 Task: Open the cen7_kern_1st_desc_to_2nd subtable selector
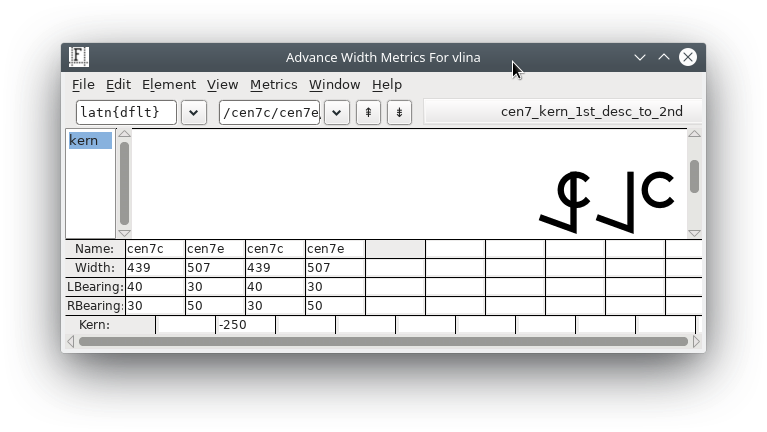[563, 112]
